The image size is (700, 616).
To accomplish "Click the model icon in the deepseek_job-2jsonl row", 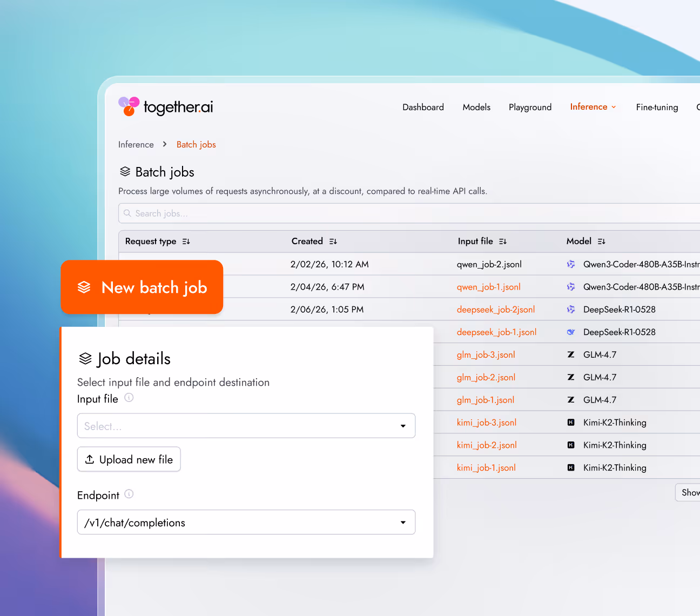I will (x=571, y=310).
